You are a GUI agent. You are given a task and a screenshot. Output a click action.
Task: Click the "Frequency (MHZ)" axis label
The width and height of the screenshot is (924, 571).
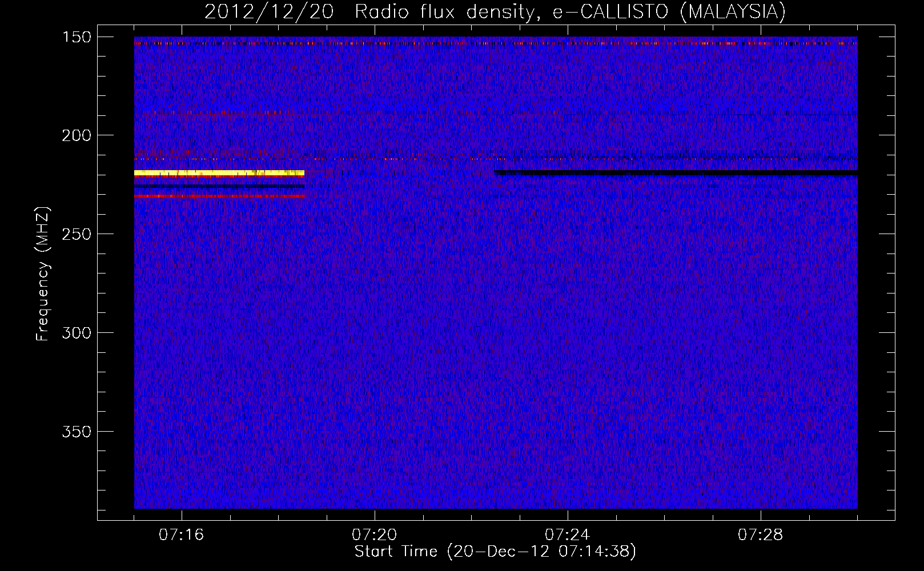coord(43,274)
